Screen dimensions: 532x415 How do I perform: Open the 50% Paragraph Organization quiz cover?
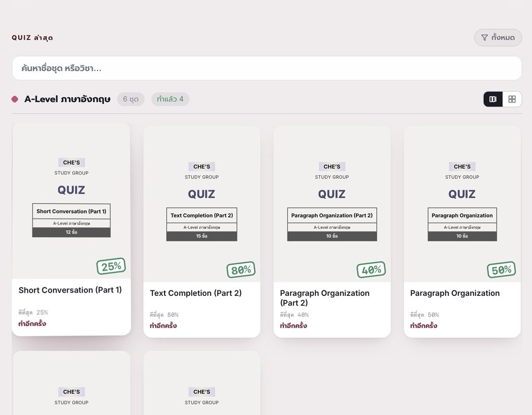[x=462, y=204]
